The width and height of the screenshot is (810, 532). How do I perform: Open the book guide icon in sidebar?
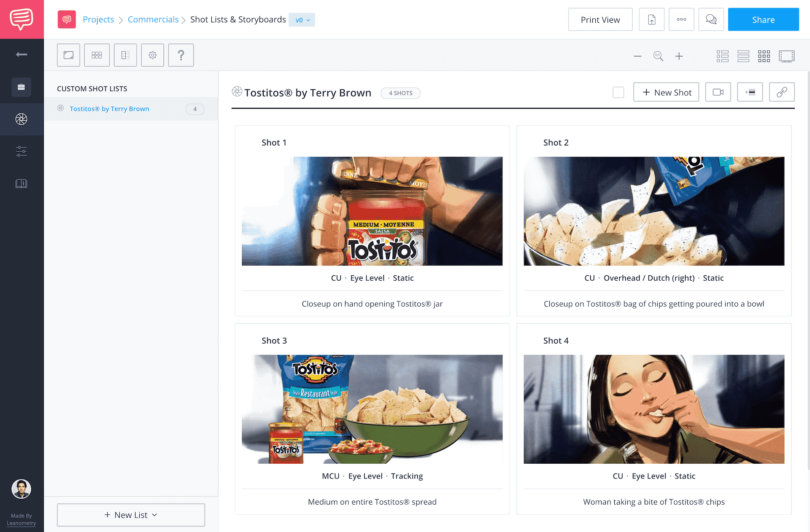coord(22,183)
